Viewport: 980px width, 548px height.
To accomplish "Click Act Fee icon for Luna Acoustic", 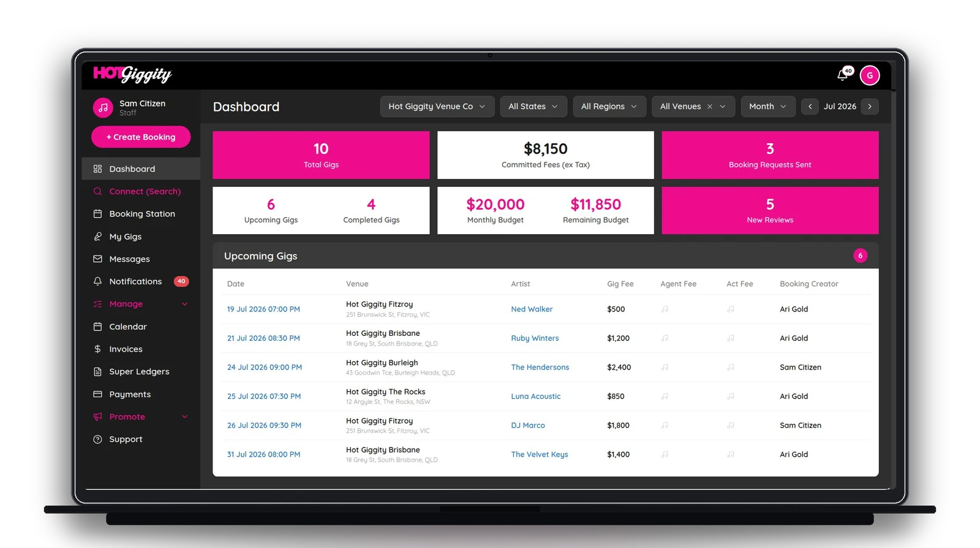I will [x=730, y=397].
